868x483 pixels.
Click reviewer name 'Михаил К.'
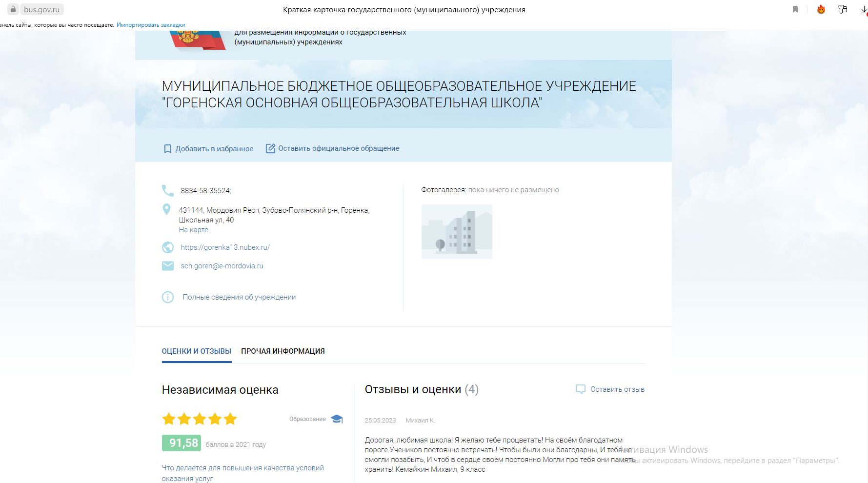pos(420,421)
